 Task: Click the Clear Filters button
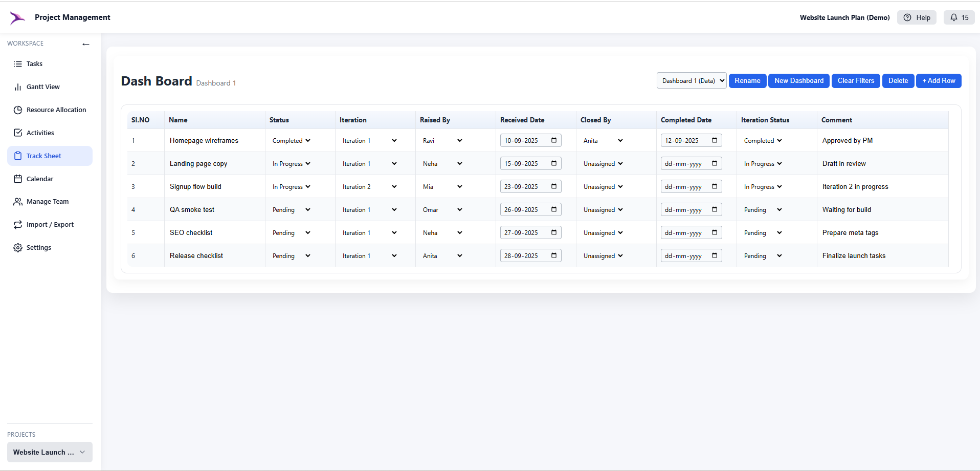[x=855, y=80]
